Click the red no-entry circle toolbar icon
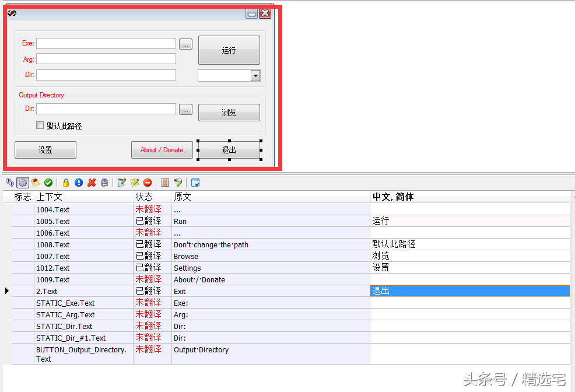575x392 pixels. (148, 182)
